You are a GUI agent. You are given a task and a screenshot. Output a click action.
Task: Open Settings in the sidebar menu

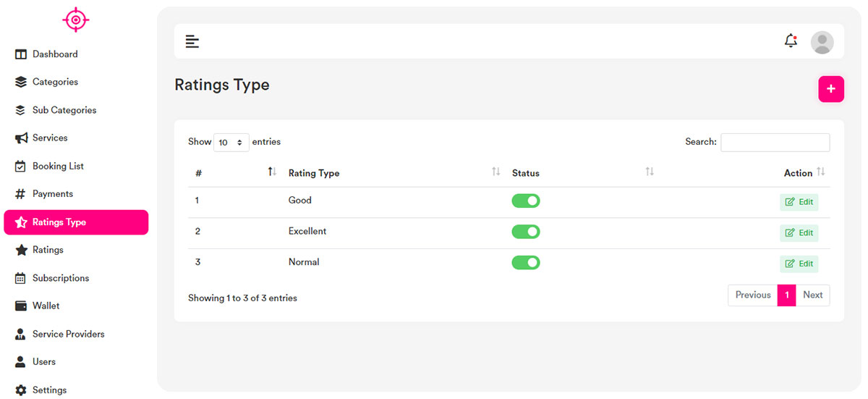click(x=49, y=390)
